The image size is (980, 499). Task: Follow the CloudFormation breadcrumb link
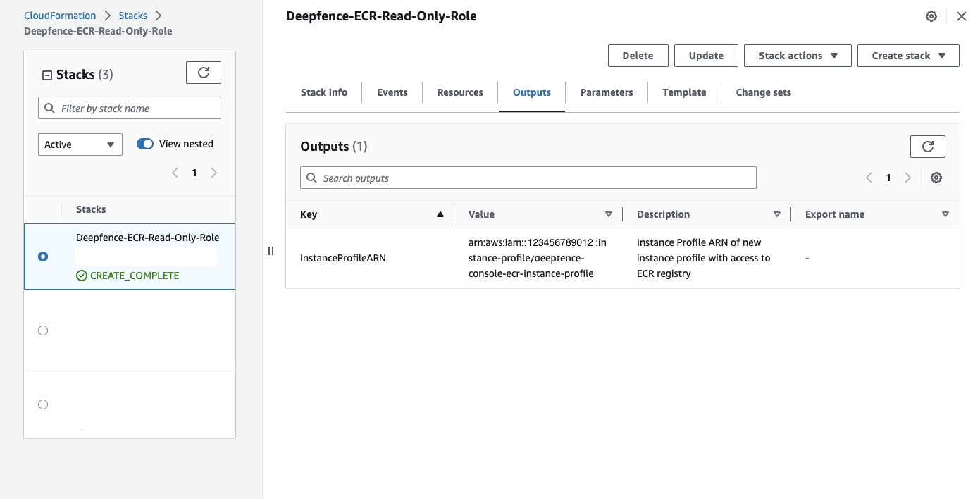60,16
